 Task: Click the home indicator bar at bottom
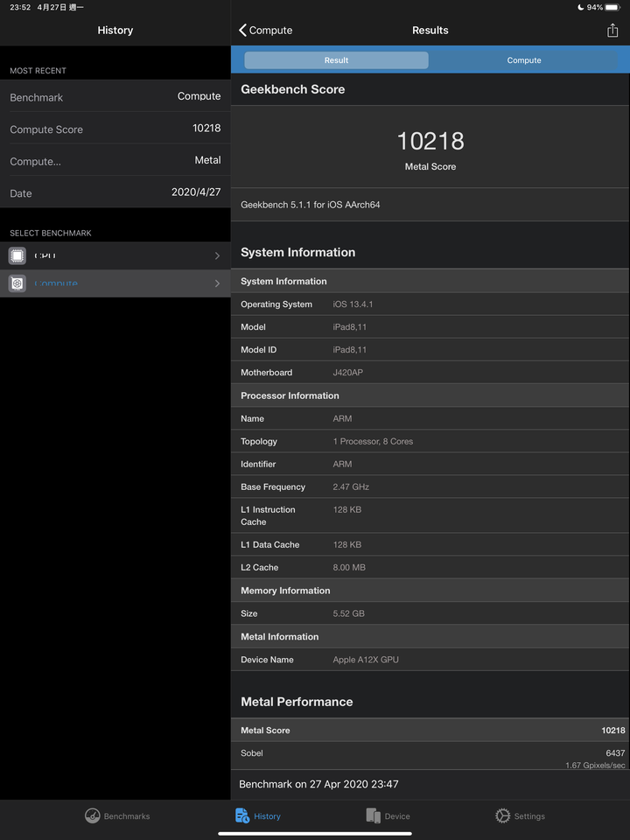tap(315, 834)
